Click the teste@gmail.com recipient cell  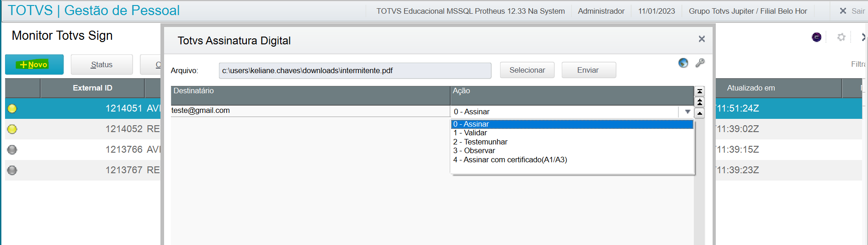coord(310,111)
